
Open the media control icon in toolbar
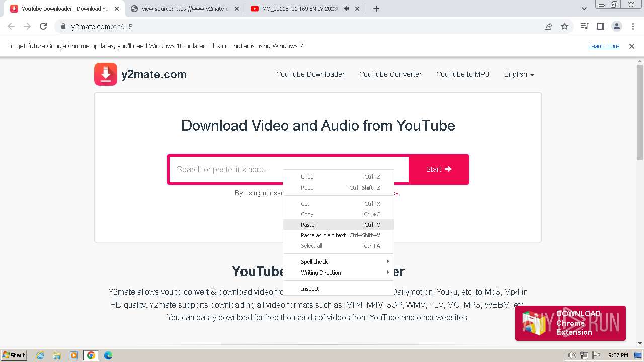tap(584, 26)
